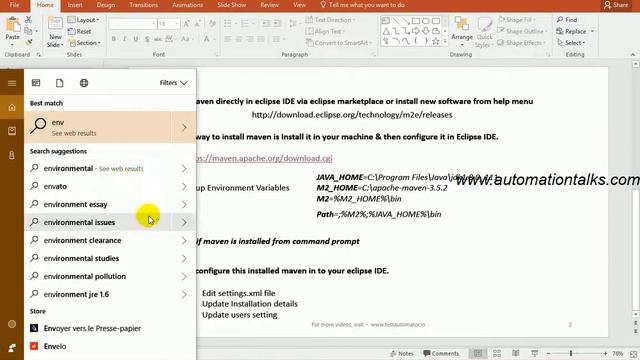Open the Layout dropdown
The width and height of the screenshot is (640, 360).
pos(84,20)
